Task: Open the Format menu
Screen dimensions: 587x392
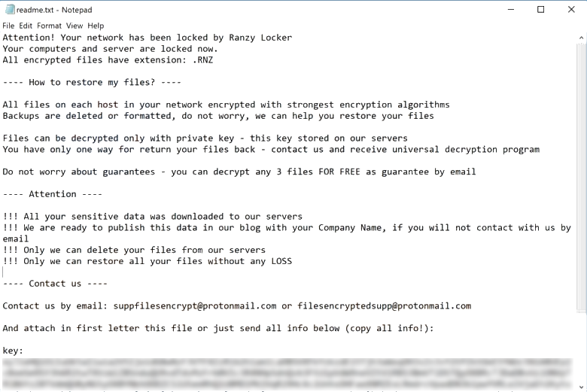Action: [49, 26]
